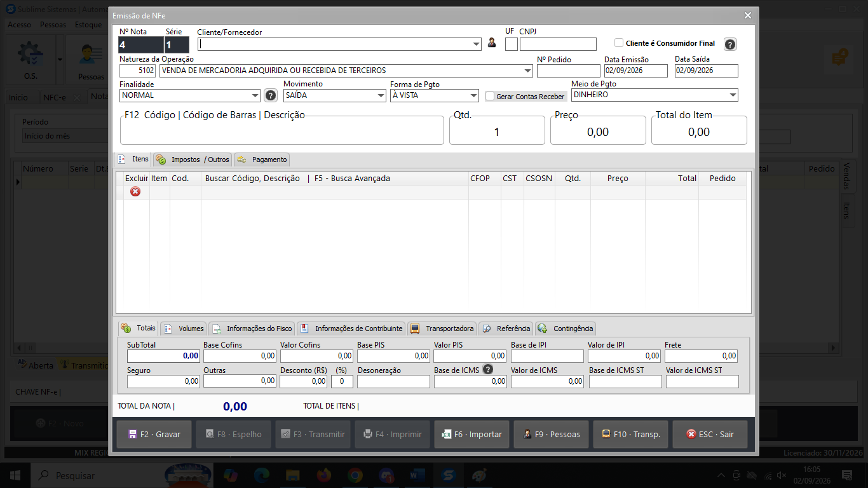Click the red Excluir item icon

[135, 191]
